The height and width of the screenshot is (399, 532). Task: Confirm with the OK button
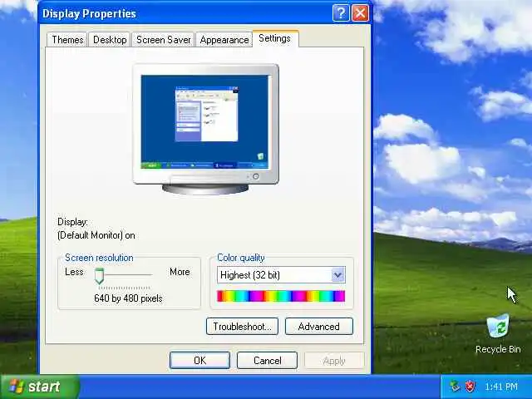199,360
